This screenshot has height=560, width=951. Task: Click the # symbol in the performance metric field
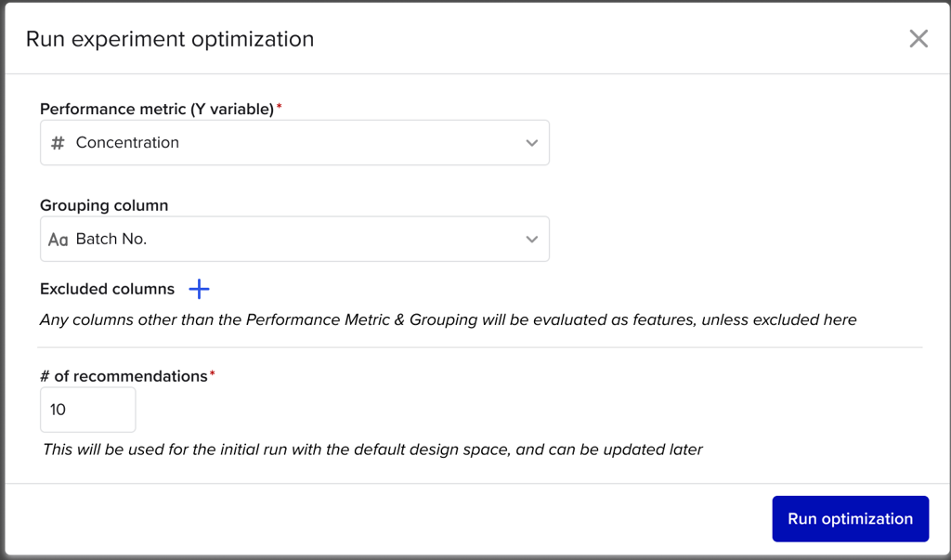tap(58, 142)
